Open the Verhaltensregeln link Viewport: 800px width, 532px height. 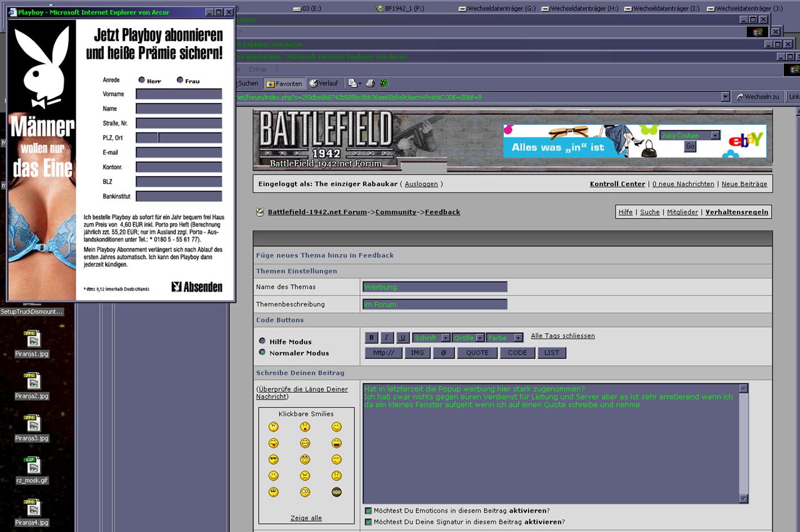[x=737, y=212]
